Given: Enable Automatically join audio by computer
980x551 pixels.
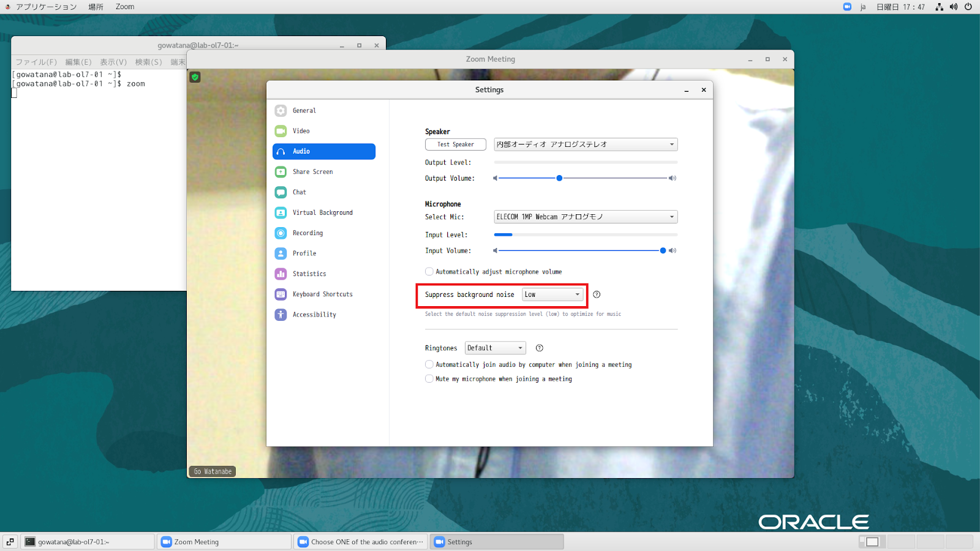Looking at the screenshot, I should pos(429,364).
